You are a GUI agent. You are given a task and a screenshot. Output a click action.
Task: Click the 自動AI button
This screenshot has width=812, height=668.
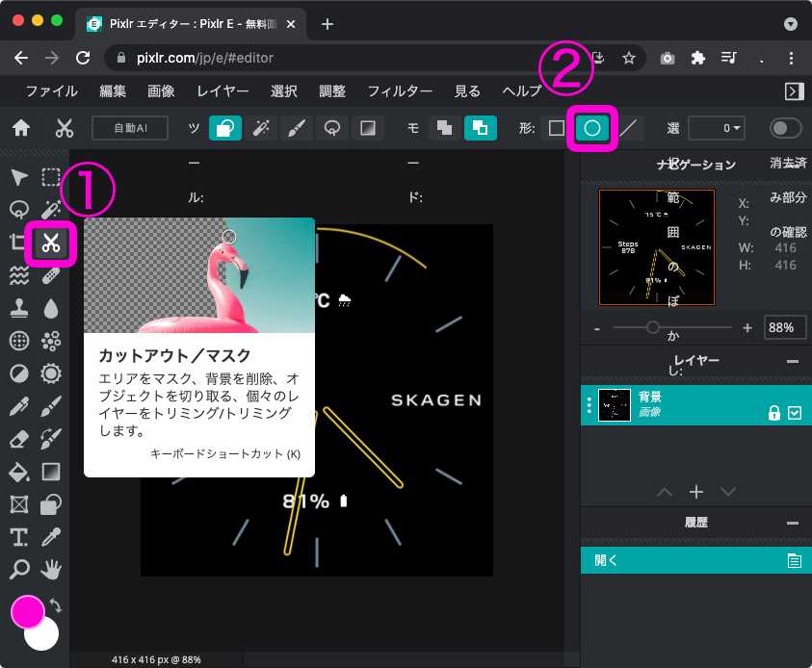coord(130,128)
